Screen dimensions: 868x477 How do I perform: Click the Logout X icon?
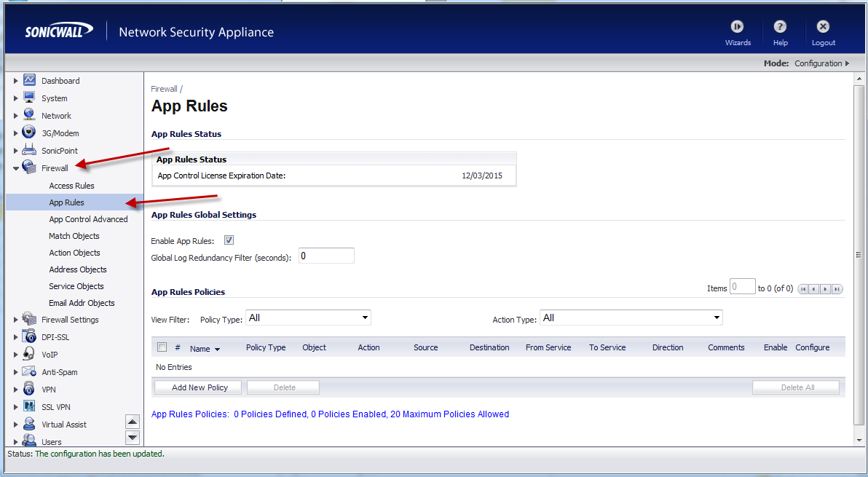pos(823,26)
